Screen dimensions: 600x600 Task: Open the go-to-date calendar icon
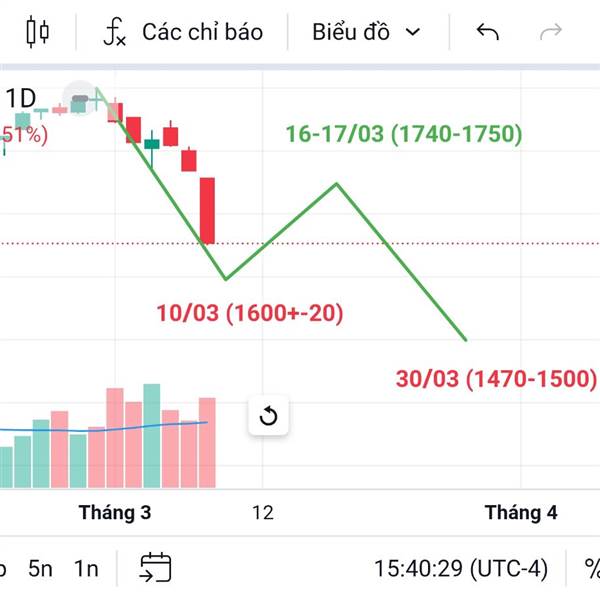click(x=155, y=568)
